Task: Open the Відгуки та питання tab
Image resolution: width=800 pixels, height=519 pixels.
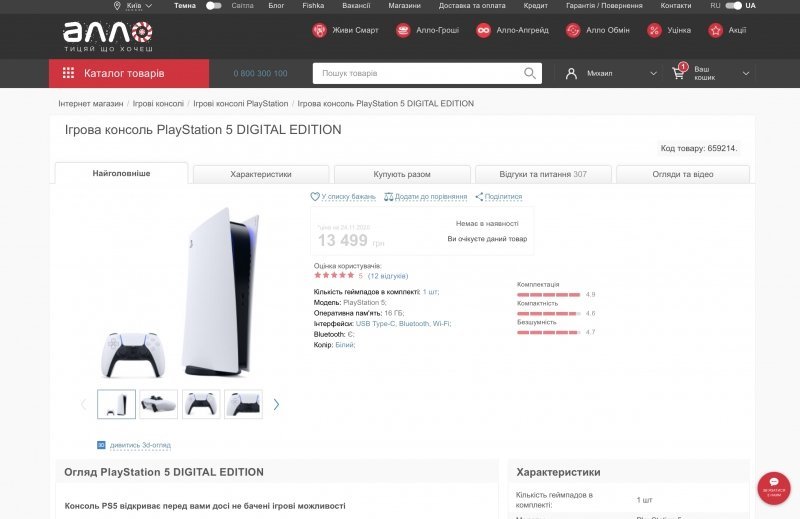Action: (543, 174)
